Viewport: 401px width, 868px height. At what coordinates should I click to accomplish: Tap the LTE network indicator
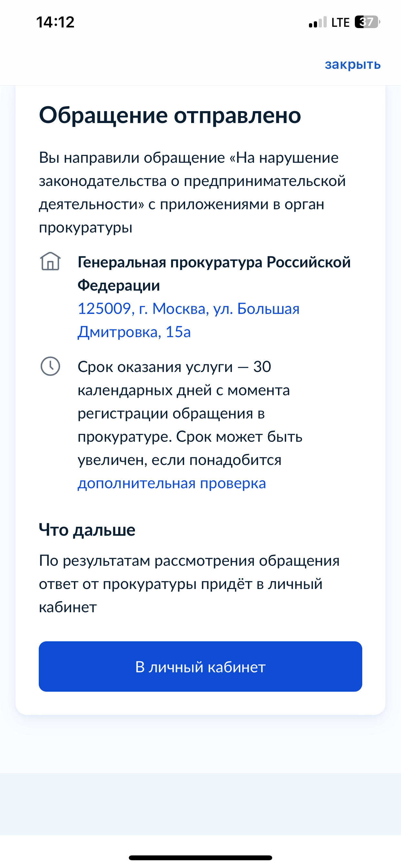point(340,23)
